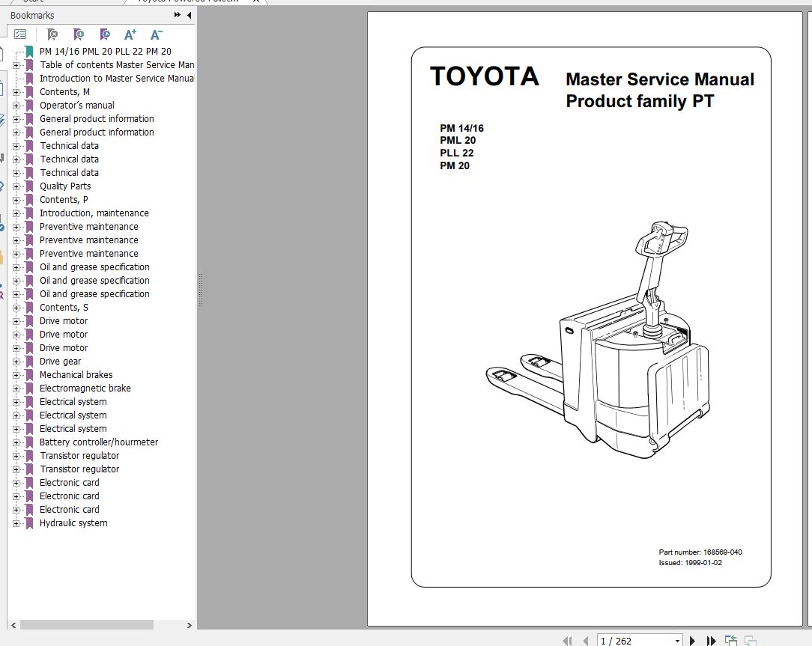
Task: Select the Contents, P bookmark
Action: (x=64, y=199)
